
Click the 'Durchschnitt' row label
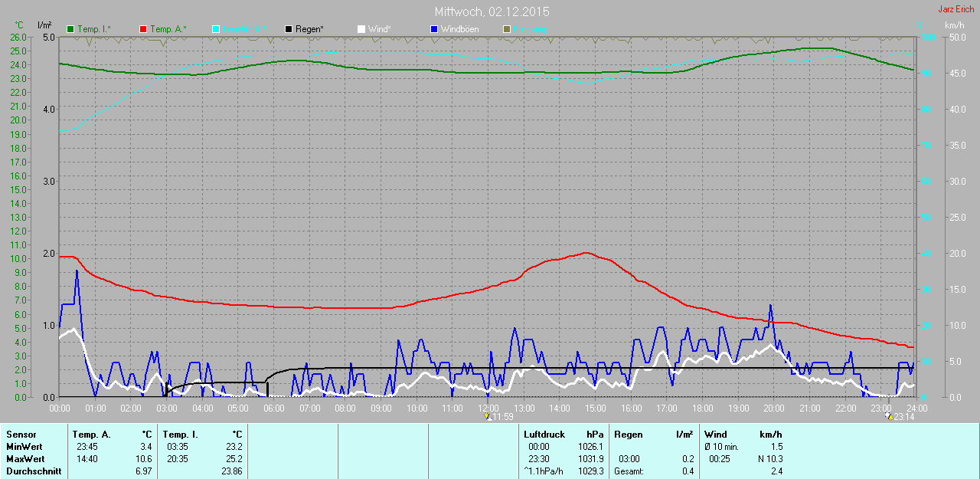[x=34, y=471]
